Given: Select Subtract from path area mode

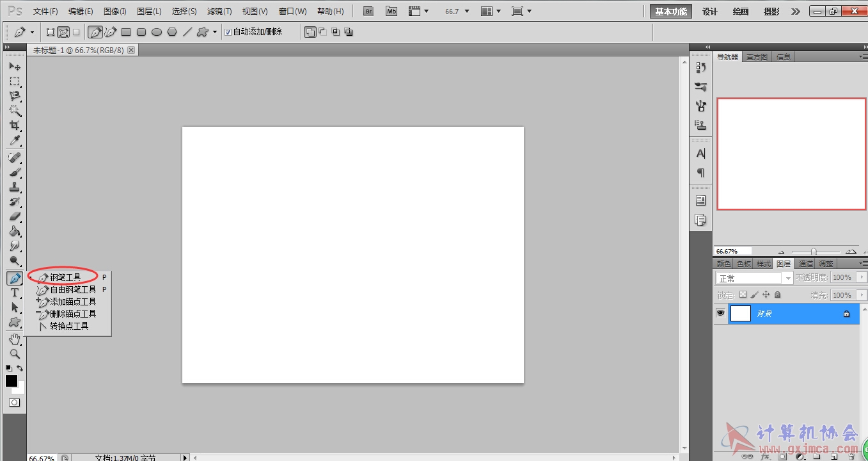Looking at the screenshot, I should point(322,32).
